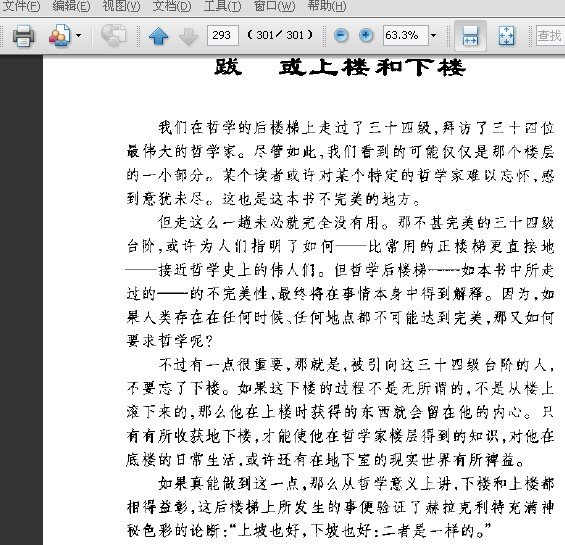Open the 工具(T) menu

pos(222,6)
